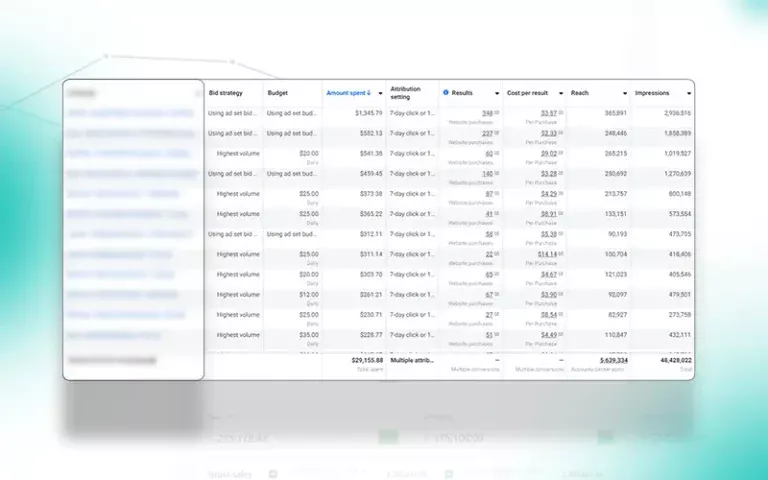The height and width of the screenshot is (480, 768).
Task: Expand the Reach column dropdown arrow
Action: tap(625, 93)
